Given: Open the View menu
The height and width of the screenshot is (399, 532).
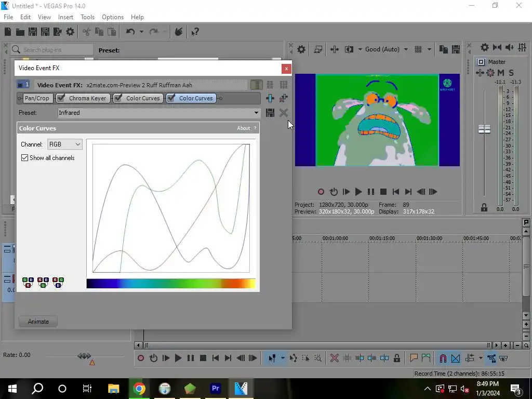Looking at the screenshot, I should coord(44,17).
